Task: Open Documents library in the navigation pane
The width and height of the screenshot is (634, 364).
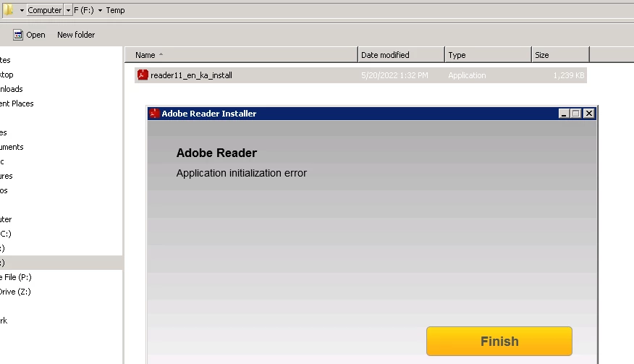Action: coord(12,147)
